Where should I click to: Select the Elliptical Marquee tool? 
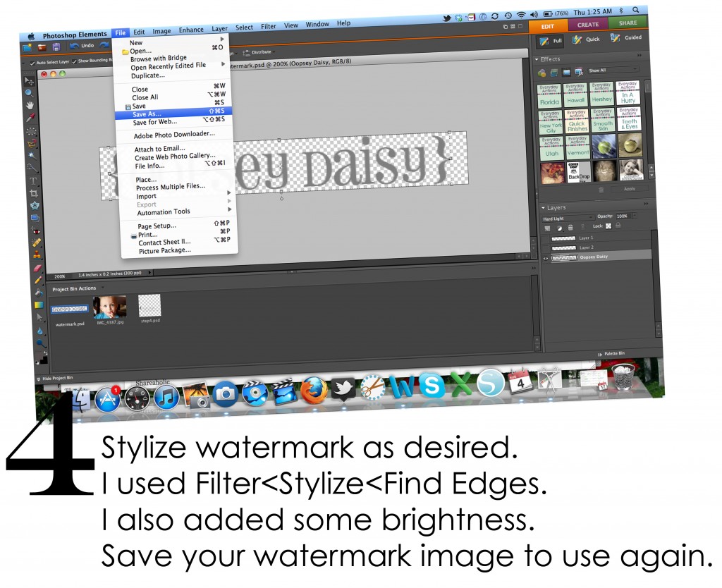[31, 131]
